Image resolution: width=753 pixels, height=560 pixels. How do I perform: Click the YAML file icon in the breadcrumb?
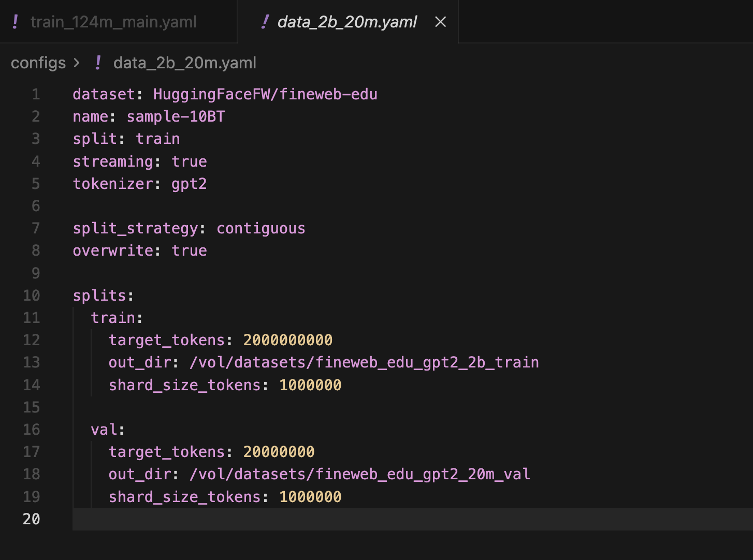click(x=98, y=63)
